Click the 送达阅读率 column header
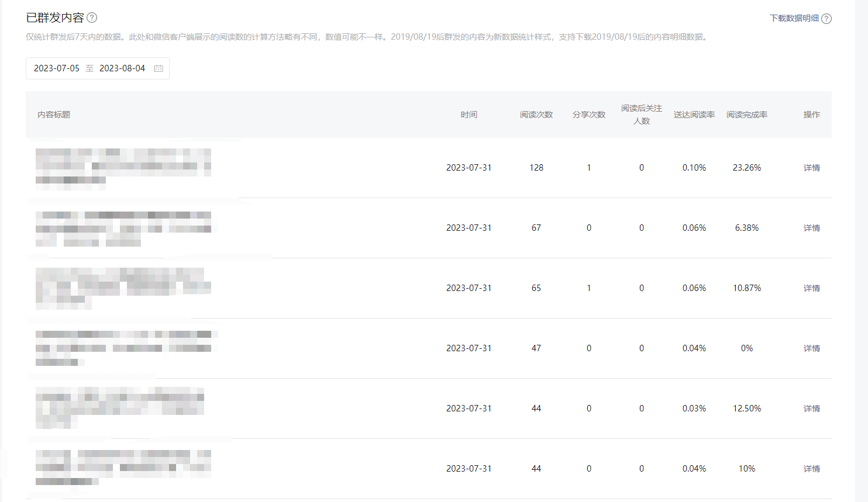The height and width of the screenshot is (502, 868). 694,115
